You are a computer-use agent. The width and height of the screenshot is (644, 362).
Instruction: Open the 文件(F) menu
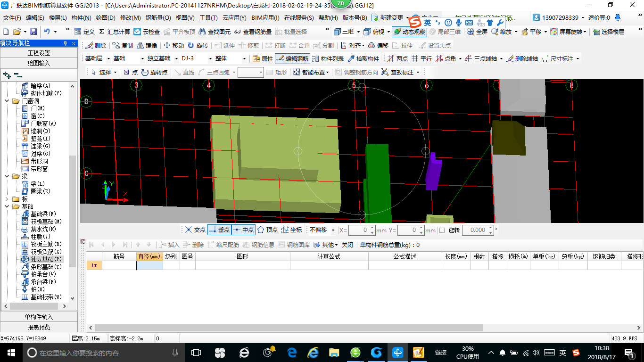[12, 18]
